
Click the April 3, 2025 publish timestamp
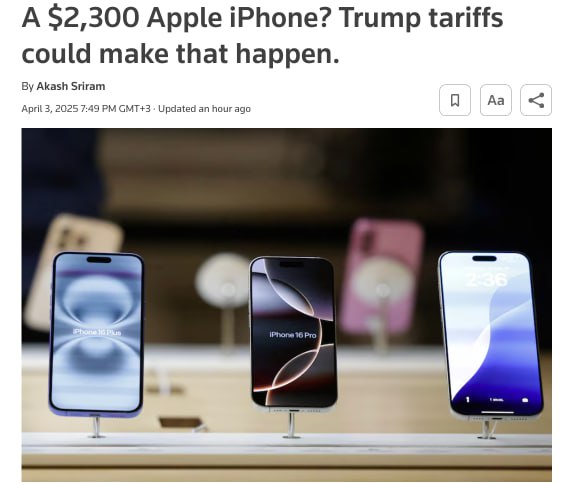[86, 109]
